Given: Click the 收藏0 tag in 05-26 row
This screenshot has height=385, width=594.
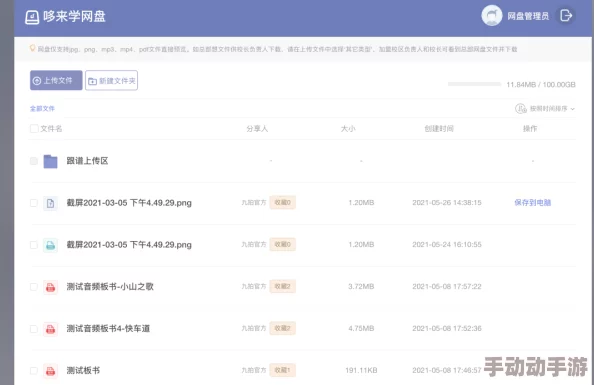Looking at the screenshot, I should tap(283, 202).
